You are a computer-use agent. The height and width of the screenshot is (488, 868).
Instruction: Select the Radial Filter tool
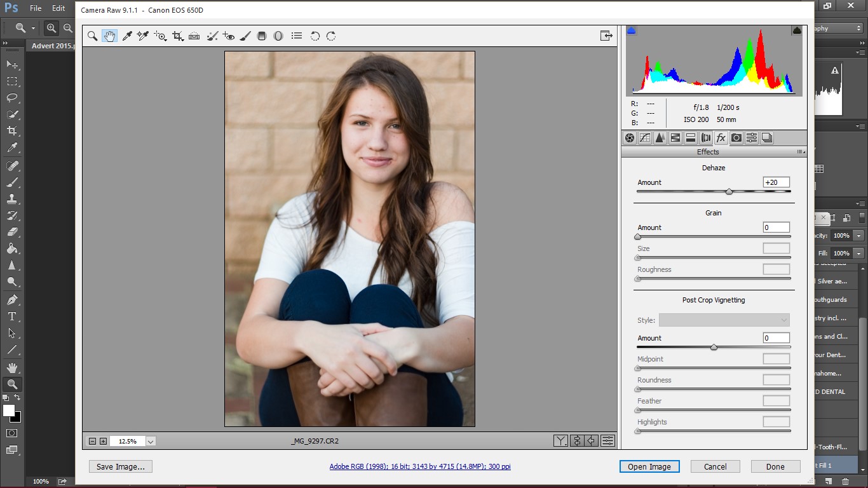pos(278,36)
